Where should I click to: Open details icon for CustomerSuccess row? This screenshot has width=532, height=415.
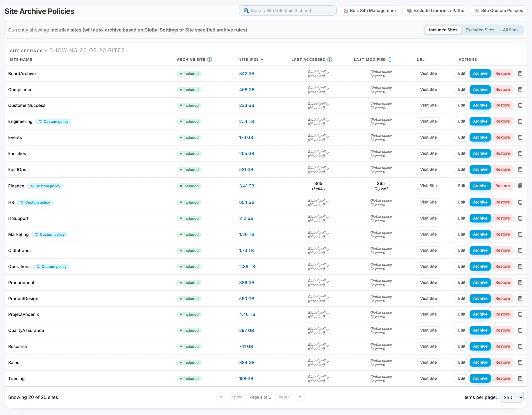click(x=520, y=105)
